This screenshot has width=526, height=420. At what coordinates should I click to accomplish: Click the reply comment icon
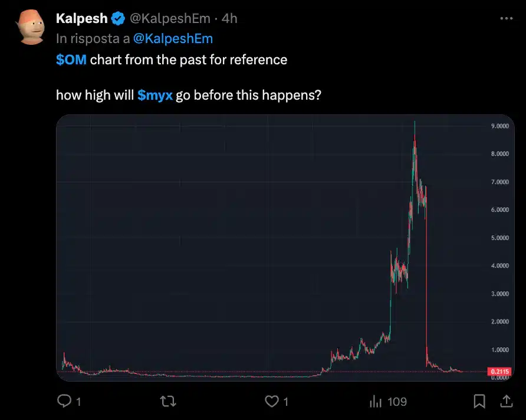pos(64,402)
